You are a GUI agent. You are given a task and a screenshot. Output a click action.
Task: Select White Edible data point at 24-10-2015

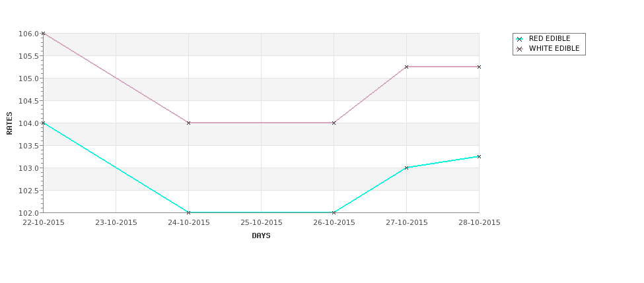click(x=188, y=123)
